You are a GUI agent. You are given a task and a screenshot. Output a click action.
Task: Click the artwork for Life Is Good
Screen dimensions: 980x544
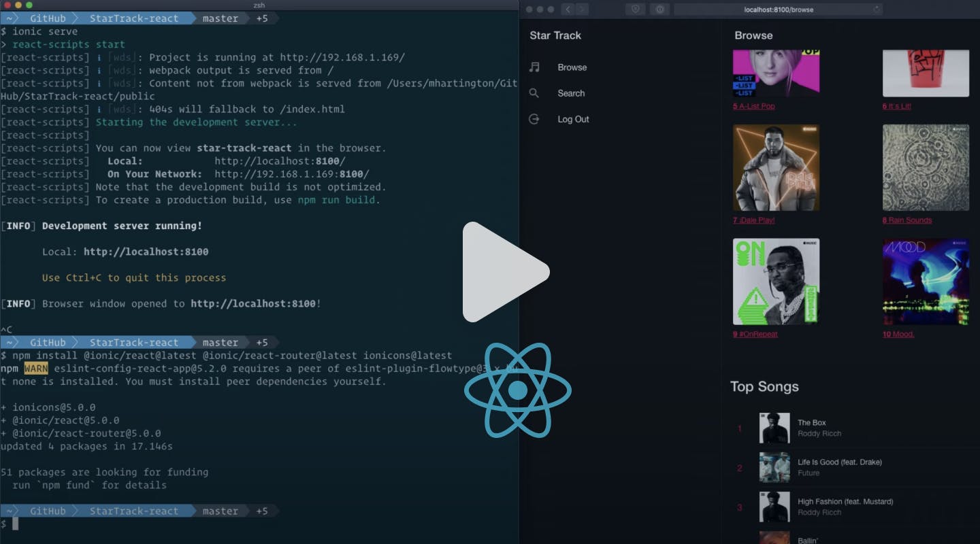point(774,468)
